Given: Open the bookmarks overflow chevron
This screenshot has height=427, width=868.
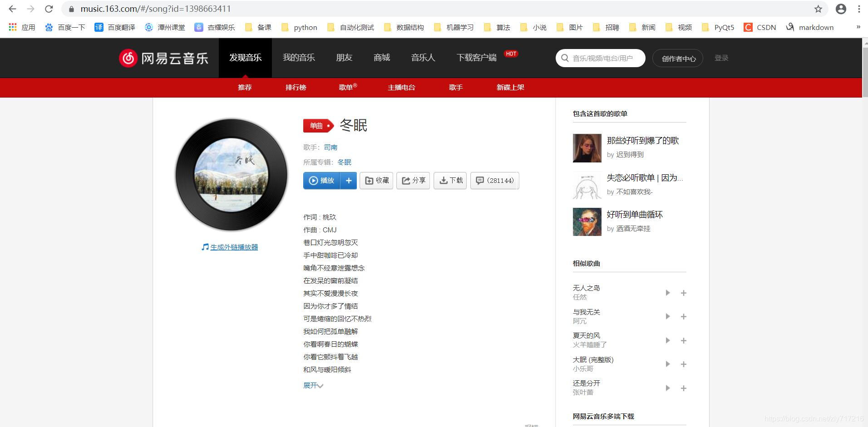Looking at the screenshot, I should coord(858,26).
